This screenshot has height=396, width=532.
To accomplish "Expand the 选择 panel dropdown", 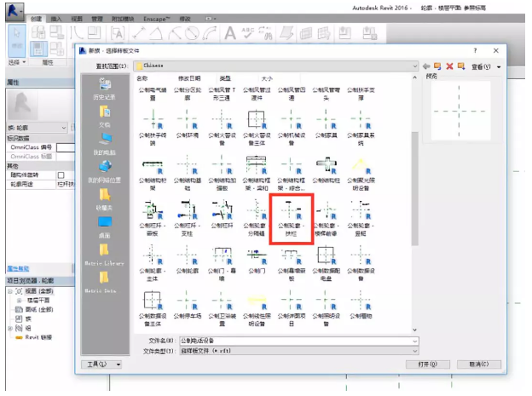I will [17, 62].
